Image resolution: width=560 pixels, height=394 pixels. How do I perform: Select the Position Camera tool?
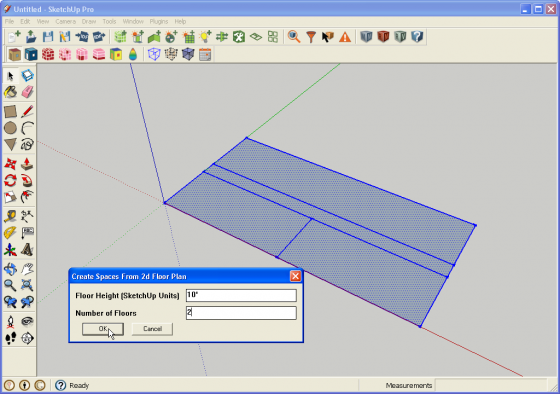pyautogui.click(x=10, y=321)
